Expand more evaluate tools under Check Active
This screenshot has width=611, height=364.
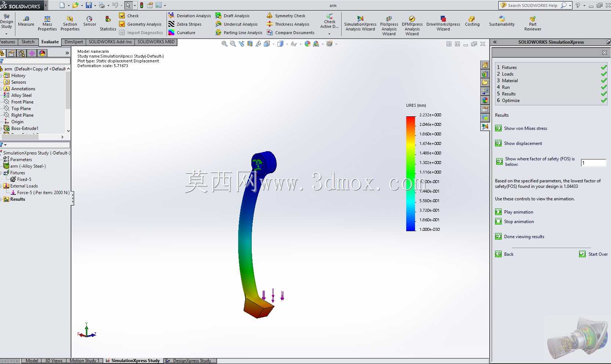[329, 34]
